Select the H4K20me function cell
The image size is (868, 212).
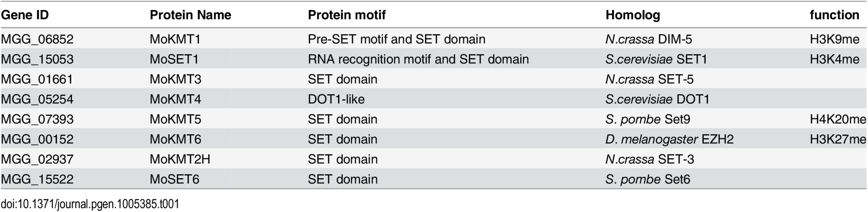pyautogui.click(x=838, y=119)
